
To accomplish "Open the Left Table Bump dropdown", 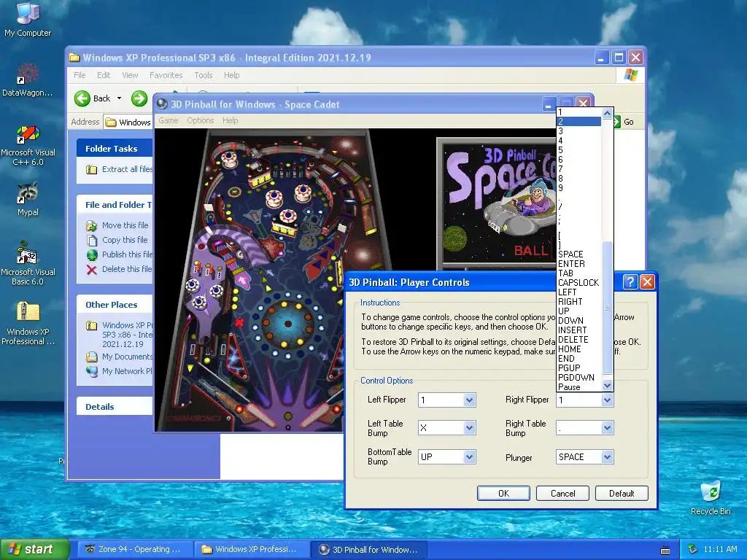I will 469,428.
